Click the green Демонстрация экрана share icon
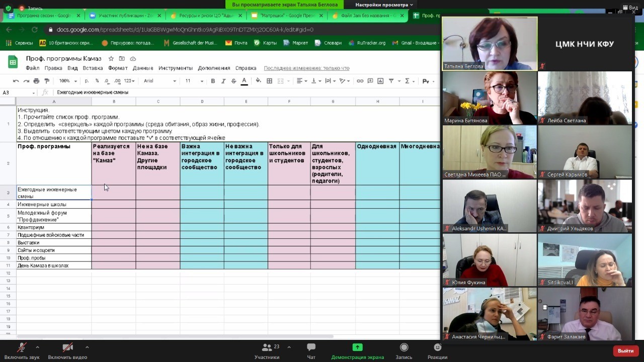This screenshot has width=644, height=362. click(x=357, y=347)
